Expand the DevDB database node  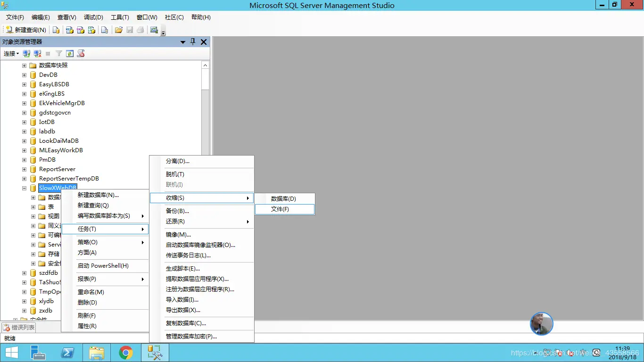point(25,75)
